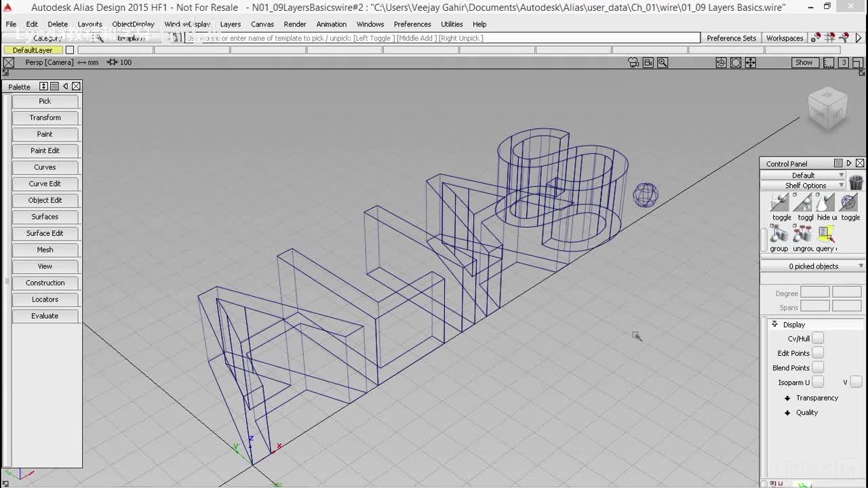
Task: Toggle the Edit Points checkbox
Action: click(x=818, y=353)
